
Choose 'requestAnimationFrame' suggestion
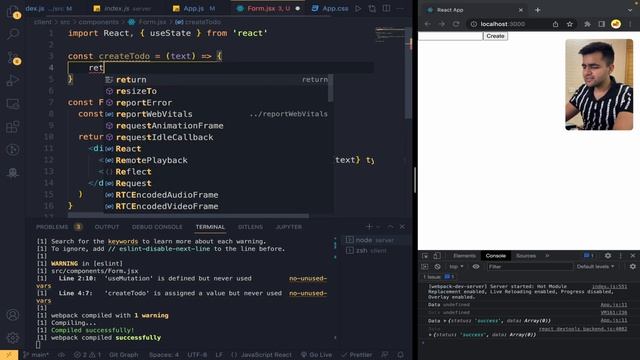[216, 126]
